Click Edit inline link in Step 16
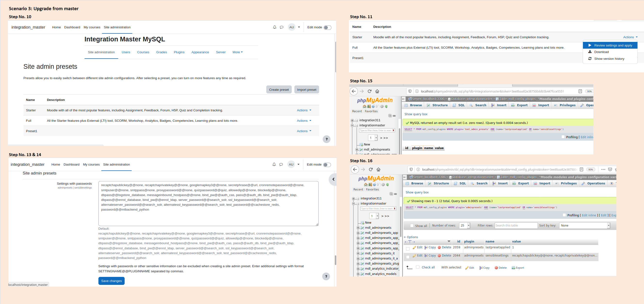This screenshot has height=304, width=644. [x=589, y=215]
